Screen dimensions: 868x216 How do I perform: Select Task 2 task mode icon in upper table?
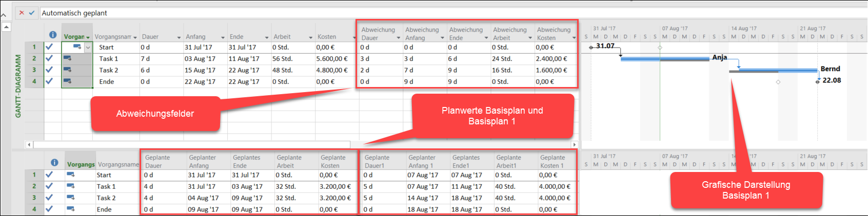click(67, 70)
